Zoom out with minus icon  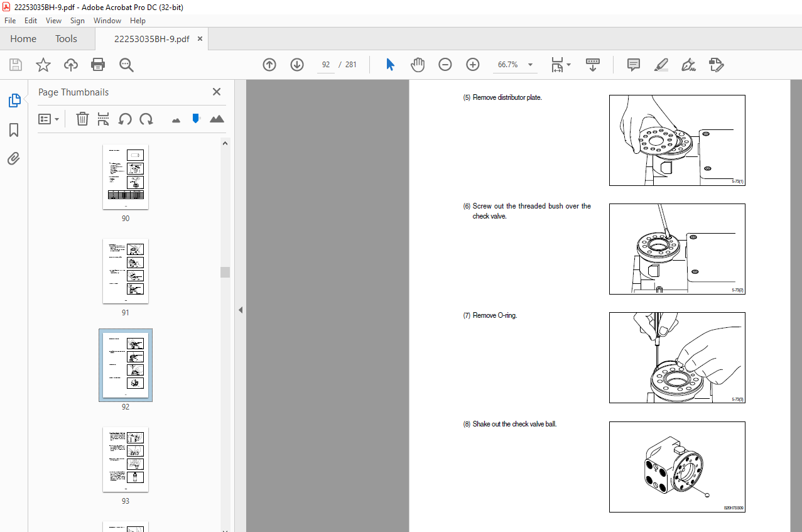pos(445,65)
